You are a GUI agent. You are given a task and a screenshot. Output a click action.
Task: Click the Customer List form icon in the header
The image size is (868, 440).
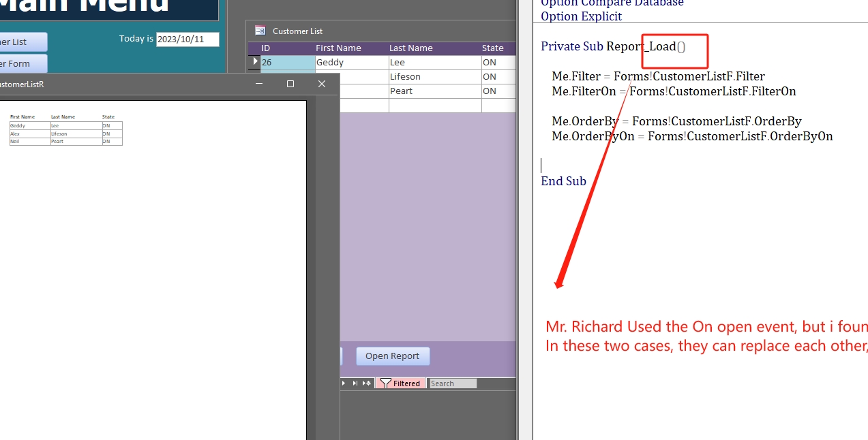pos(260,31)
